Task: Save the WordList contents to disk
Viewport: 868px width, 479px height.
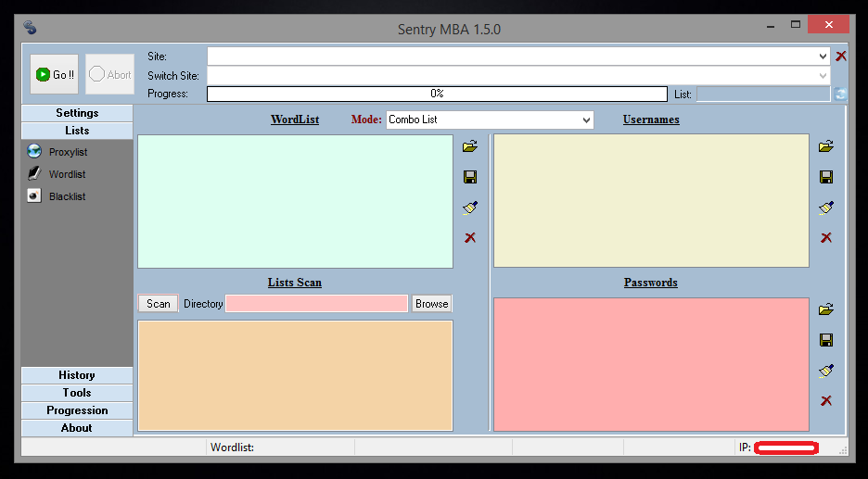Action: coord(470,177)
